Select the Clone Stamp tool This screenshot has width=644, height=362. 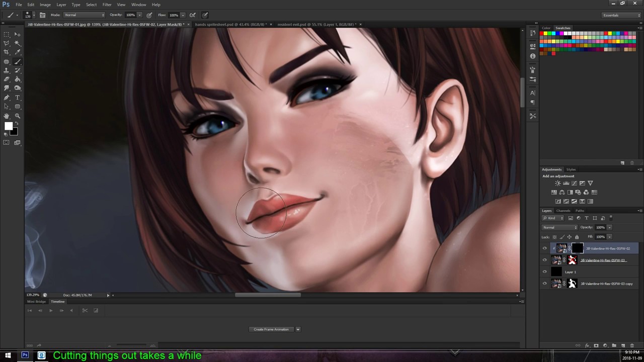pos(7,70)
